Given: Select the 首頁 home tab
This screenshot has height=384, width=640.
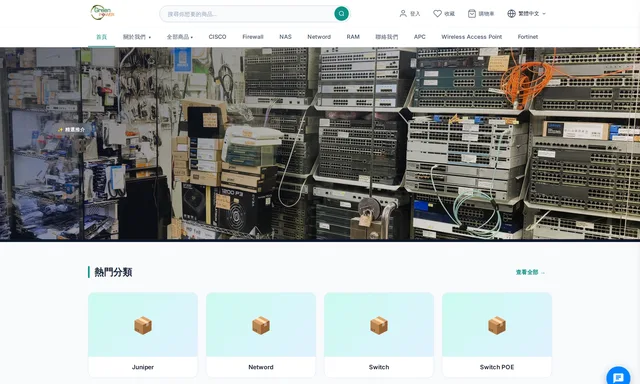Looking at the screenshot, I should [101, 37].
